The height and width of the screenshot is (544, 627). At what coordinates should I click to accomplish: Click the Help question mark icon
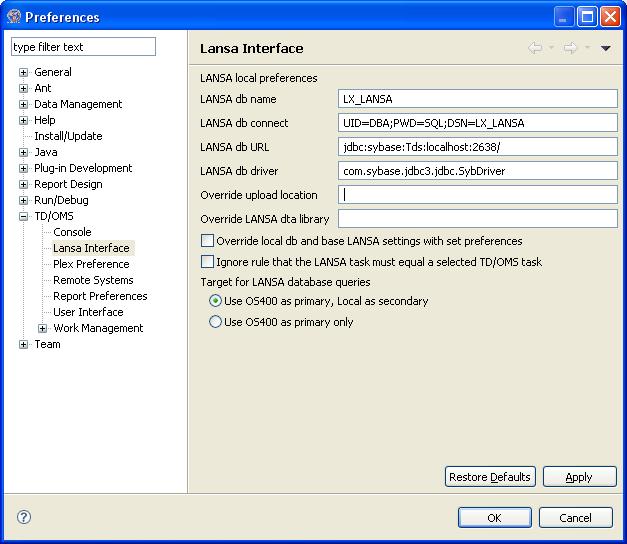(24, 517)
